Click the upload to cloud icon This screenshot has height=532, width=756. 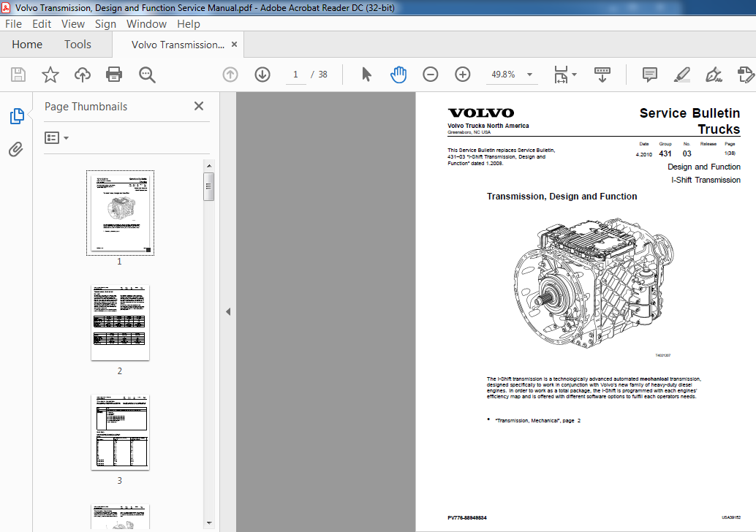pyautogui.click(x=83, y=75)
